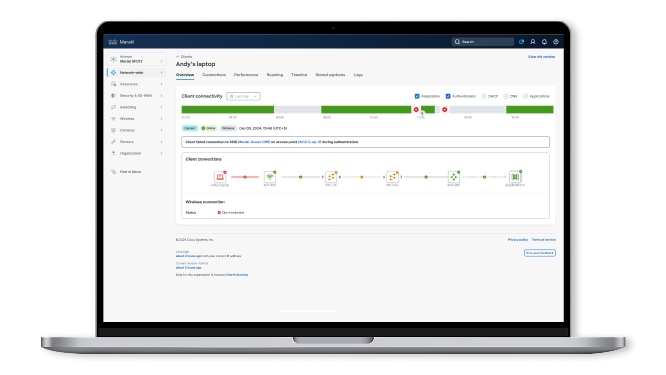The width and height of the screenshot is (666, 375).
Task: Click inside the header Search field
Action: click(x=483, y=42)
